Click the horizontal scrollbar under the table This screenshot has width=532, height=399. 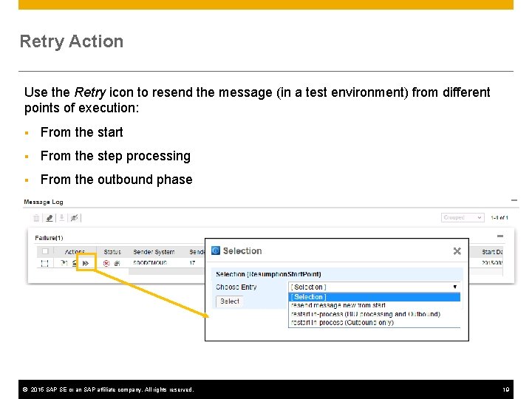click(166, 271)
